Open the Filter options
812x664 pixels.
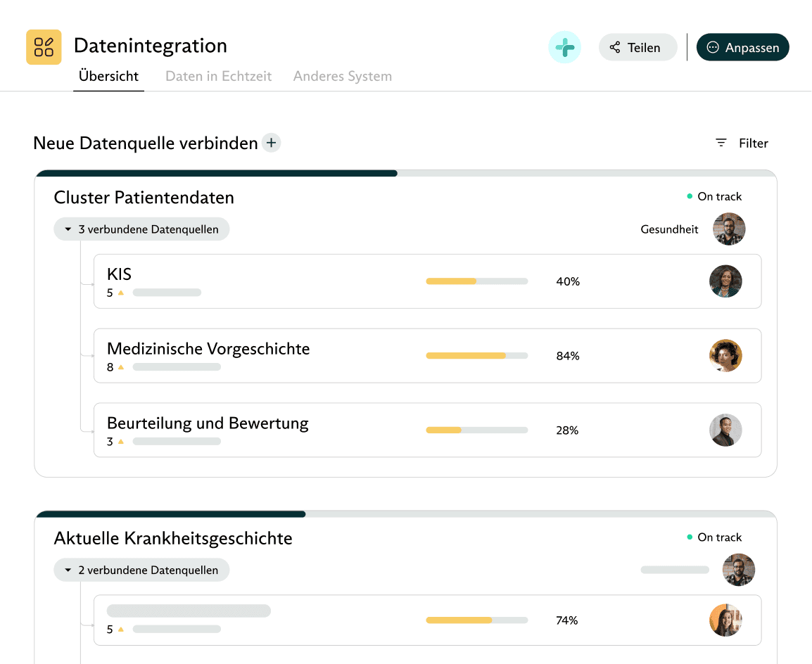(x=742, y=143)
